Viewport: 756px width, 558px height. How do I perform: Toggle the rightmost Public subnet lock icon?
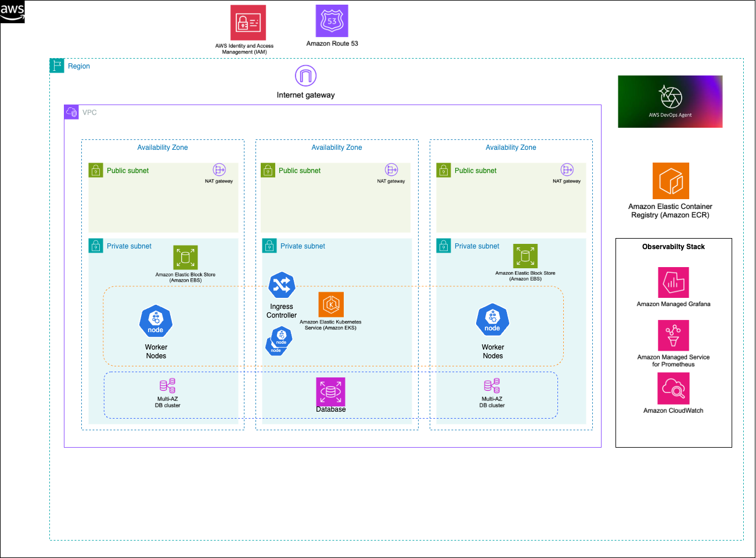point(443,170)
